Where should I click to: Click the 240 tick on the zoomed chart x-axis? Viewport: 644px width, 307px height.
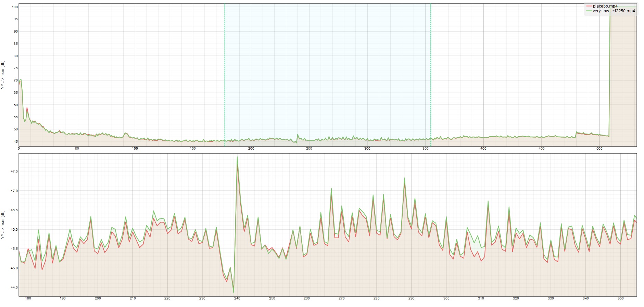[x=237, y=298]
